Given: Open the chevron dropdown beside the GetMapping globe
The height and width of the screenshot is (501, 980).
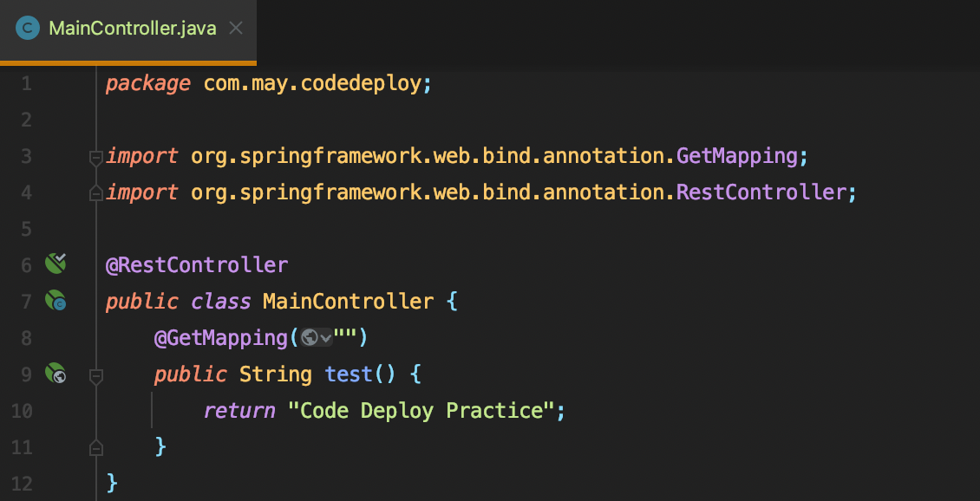Looking at the screenshot, I should click(325, 338).
